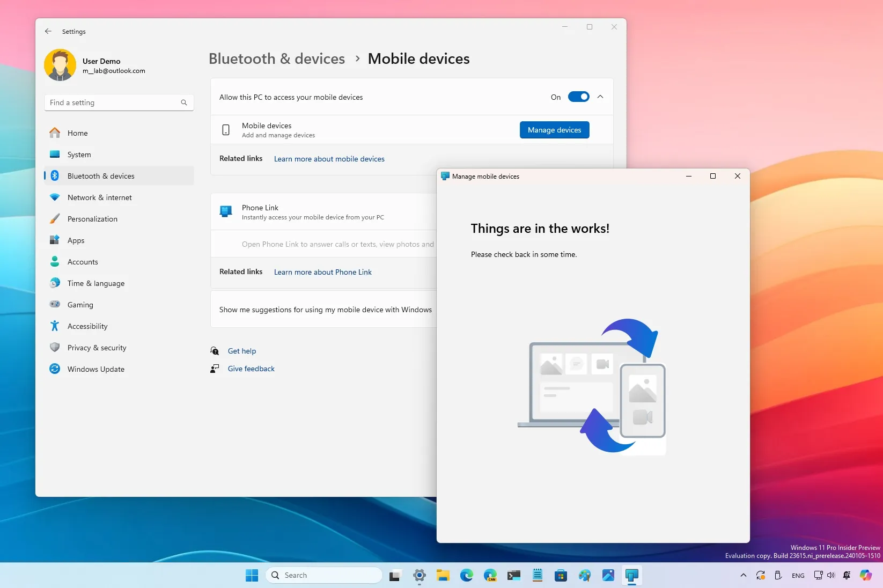The height and width of the screenshot is (588, 883).
Task: Open Accounts settings
Action: click(82, 261)
